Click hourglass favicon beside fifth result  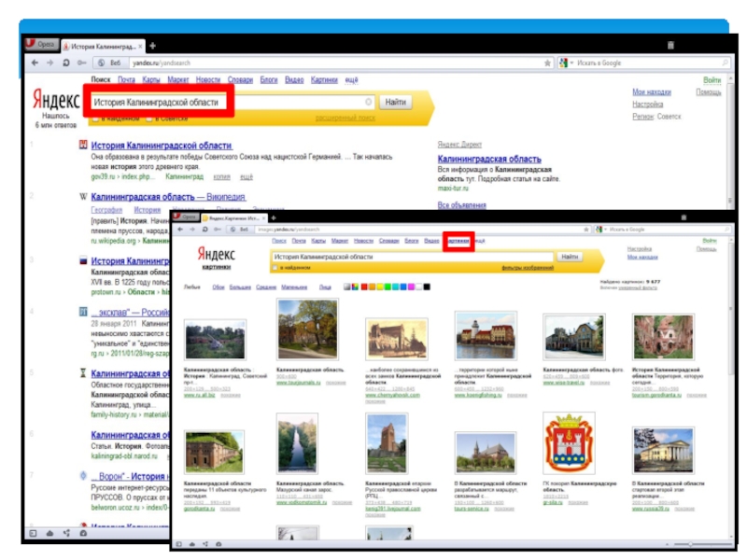pyautogui.click(x=83, y=372)
